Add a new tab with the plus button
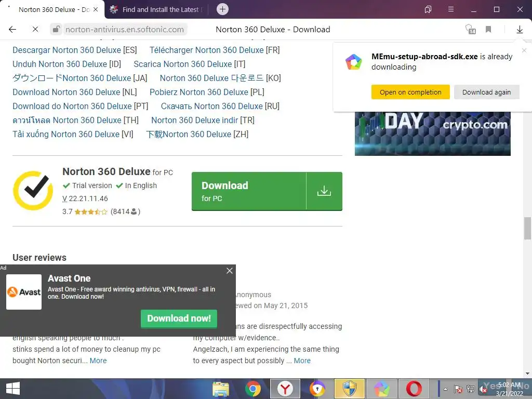 222,9
